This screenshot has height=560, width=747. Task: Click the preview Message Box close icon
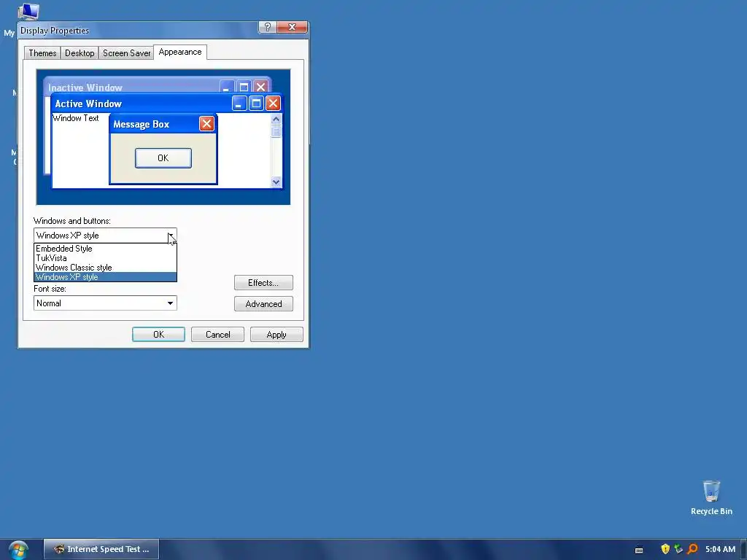pyautogui.click(x=206, y=124)
